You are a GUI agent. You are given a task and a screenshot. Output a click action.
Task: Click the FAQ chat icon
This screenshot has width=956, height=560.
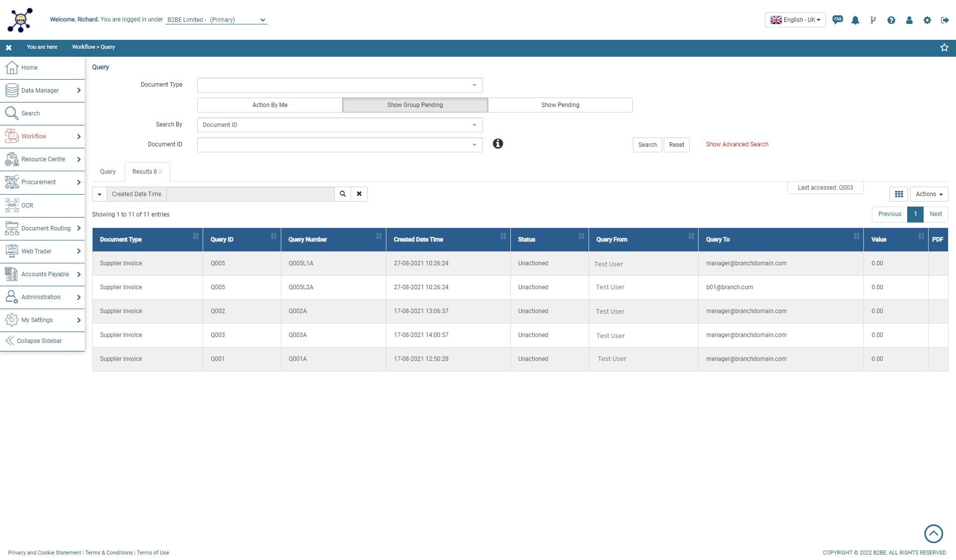tap(837, 20)
